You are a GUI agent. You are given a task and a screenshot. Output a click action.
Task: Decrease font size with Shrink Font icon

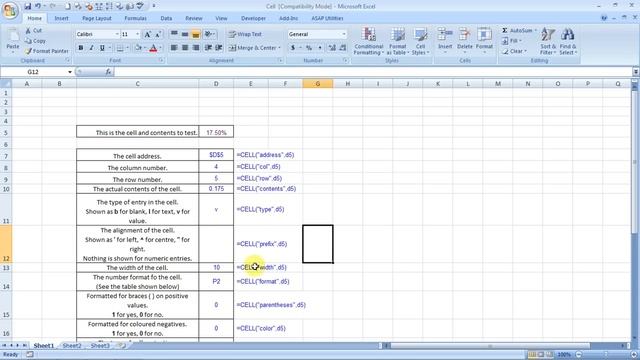click(158, 34)
